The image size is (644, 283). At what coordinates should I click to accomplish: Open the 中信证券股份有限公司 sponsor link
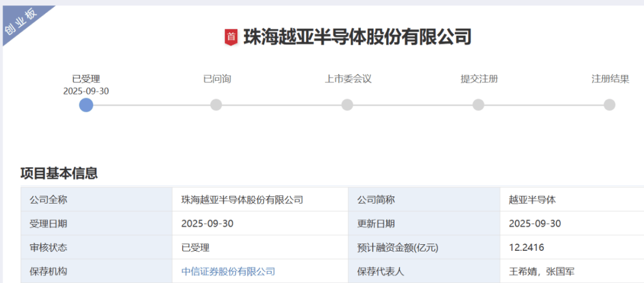coord(228,271)
